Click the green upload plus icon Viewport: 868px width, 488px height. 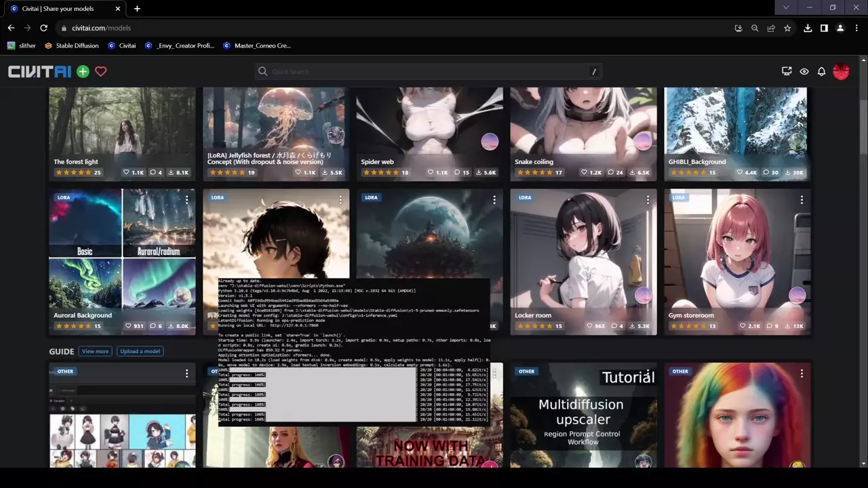83,71
